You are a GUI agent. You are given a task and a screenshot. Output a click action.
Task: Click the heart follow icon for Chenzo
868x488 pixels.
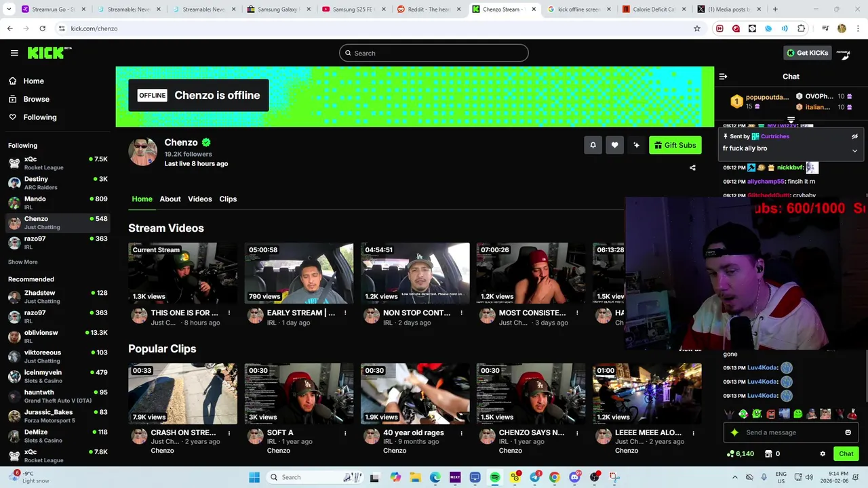tap(614, 145)
